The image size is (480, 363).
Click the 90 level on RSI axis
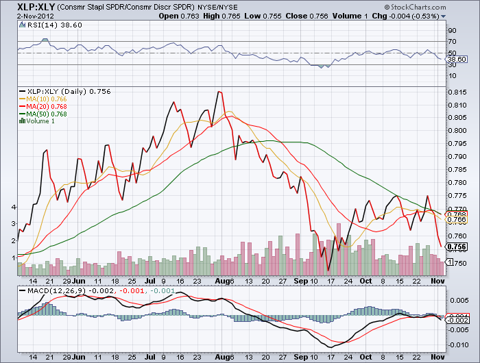[x=452, y=31]
